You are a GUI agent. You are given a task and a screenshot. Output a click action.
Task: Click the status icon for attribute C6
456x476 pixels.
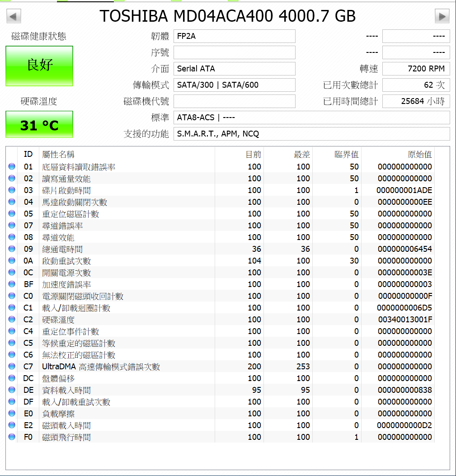(12, 354)
